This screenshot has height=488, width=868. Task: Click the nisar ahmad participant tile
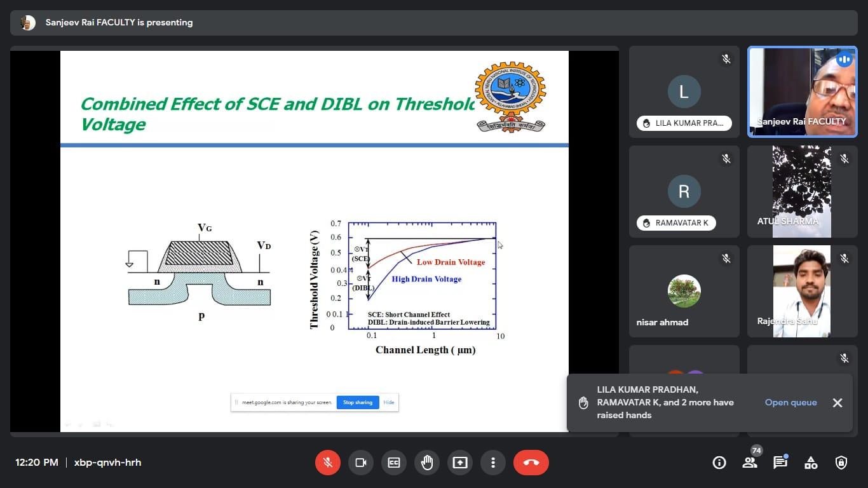point(684,291)
